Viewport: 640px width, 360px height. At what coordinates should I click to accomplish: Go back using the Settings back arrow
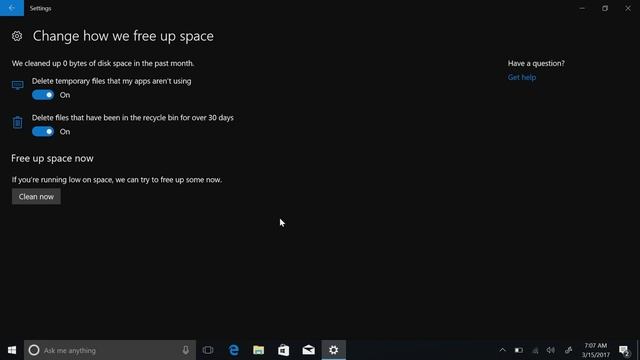[12, 8]
